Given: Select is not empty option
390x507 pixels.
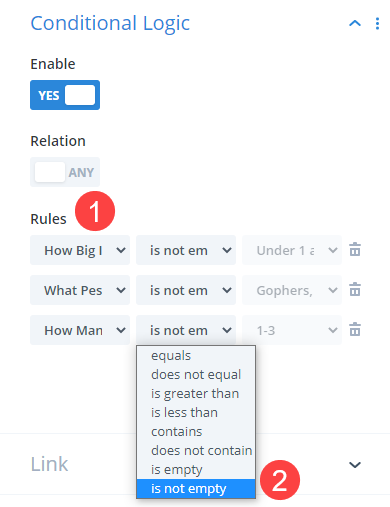Looking at the screenshot, I should (196, 489).
